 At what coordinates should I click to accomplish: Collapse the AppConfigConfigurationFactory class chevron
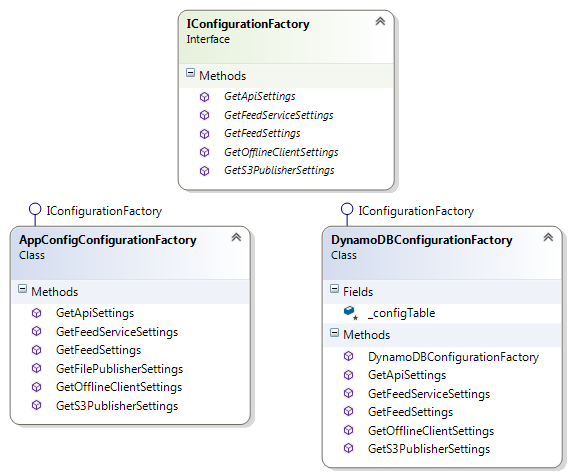click(236, 237)
